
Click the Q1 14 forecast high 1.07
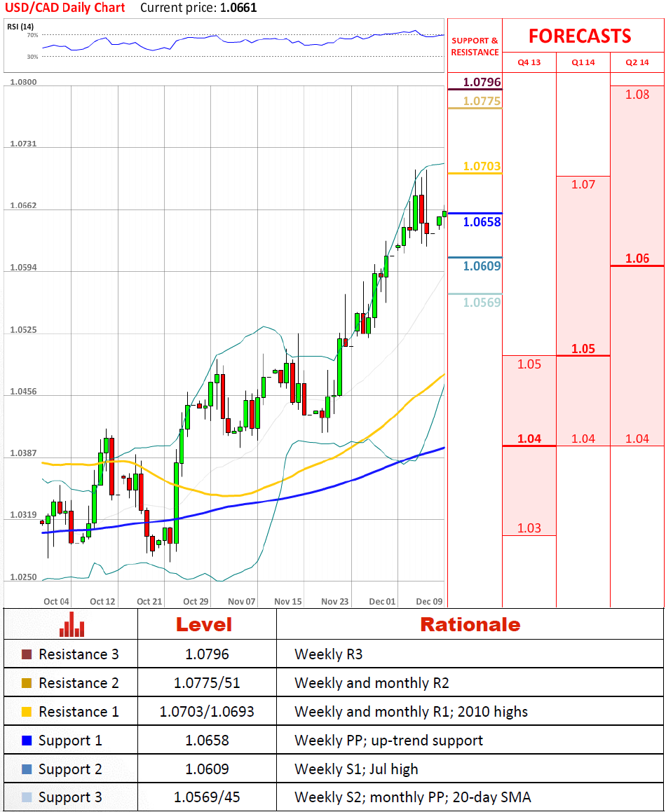pyautogui.click(x=583, y=184)
